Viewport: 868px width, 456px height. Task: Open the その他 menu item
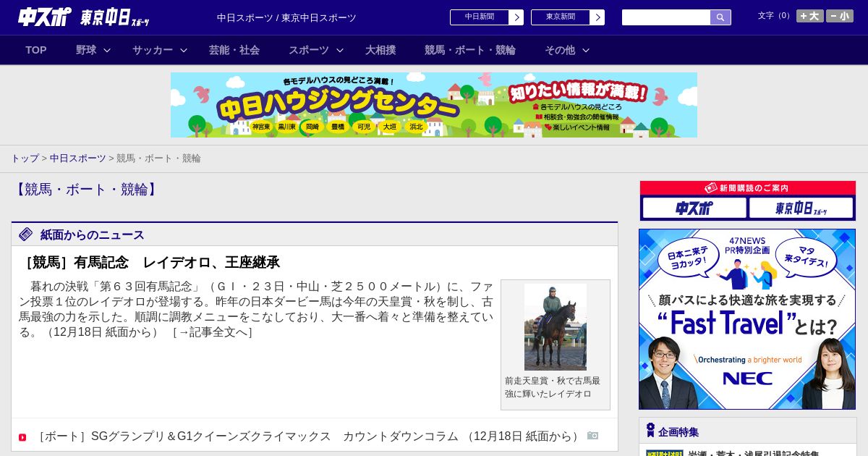click(560, 50)
